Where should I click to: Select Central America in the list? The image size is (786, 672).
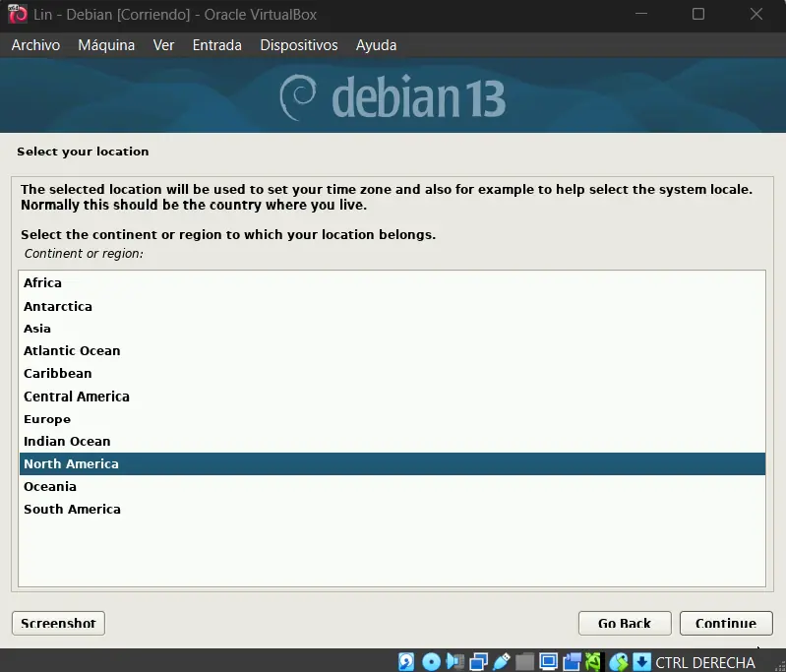coord(77,397)
